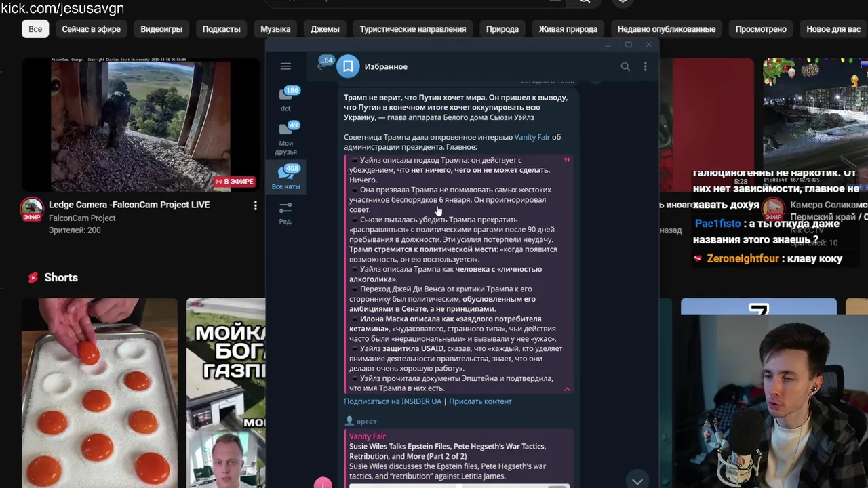Click the Telegram message sender name орест
The height and width of the screenshot is (488, 868).
point(366,422)
